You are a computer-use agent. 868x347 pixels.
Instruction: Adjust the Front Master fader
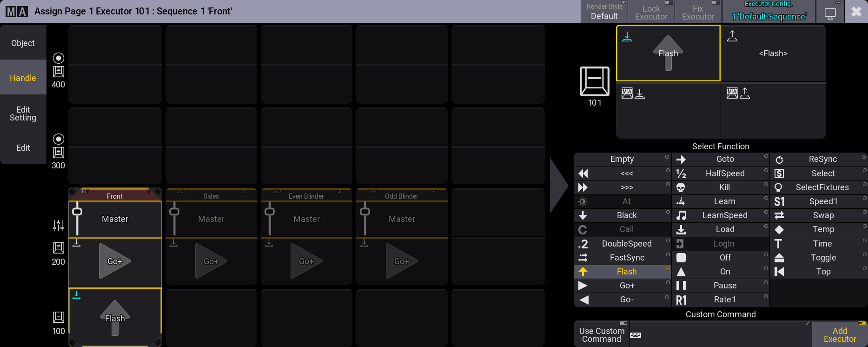click(x=77, y=219)
